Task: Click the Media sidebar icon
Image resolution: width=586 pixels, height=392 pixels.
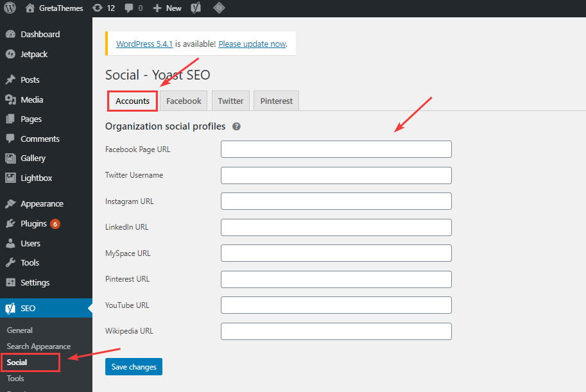Action: pyautogui.click(x=10, y=100)
